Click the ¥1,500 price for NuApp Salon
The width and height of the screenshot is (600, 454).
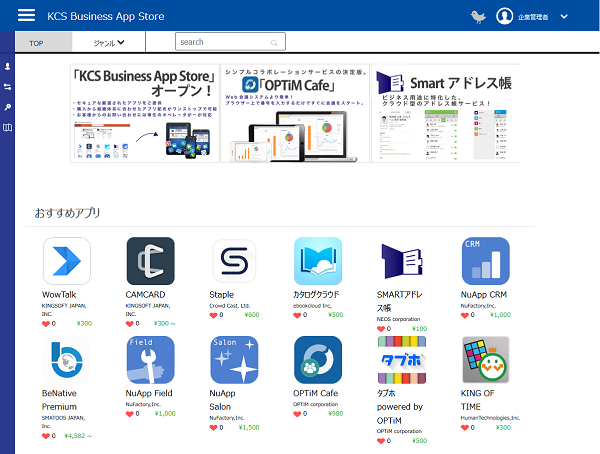tap(249, 428)
